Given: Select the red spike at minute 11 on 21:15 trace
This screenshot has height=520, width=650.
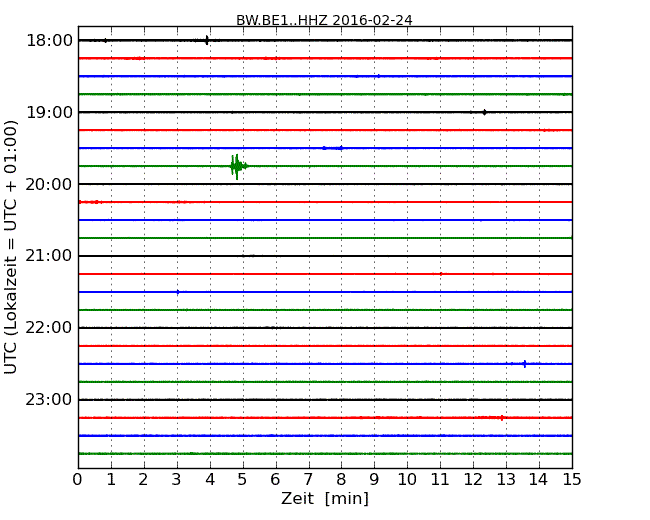Looking at the screenshot, I should point(441,274).
